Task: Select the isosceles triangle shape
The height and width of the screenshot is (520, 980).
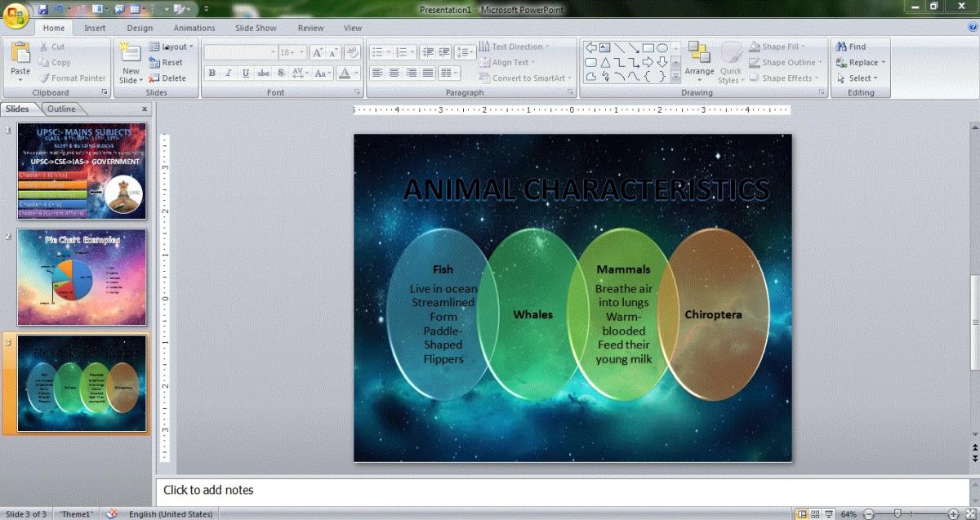Action: pos(605,62)
